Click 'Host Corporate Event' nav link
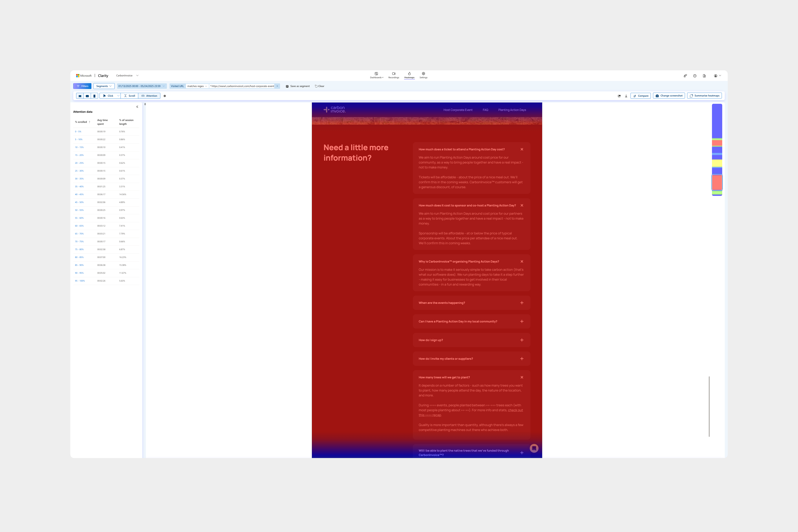Viewport: 798px width, 532px height. 458,110
